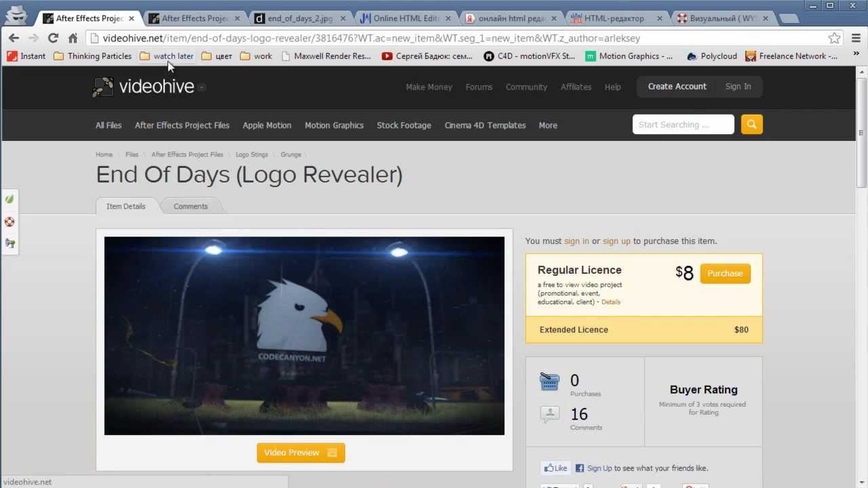Open the Thinking Particles bookmark folder
This screenshot has width=868, height=488.
click(92, 56)
